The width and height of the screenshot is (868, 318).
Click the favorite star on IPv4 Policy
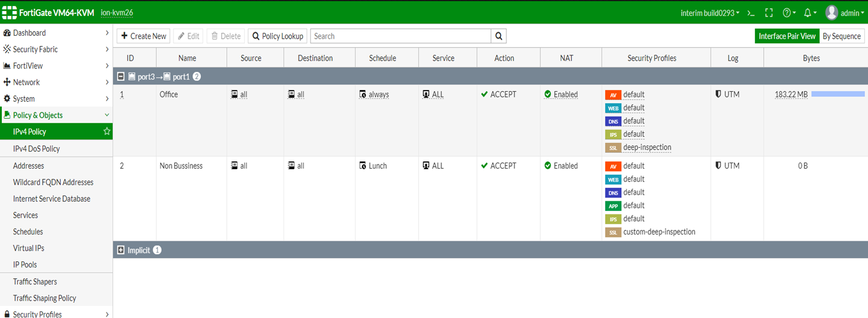(x=107, y=132)
